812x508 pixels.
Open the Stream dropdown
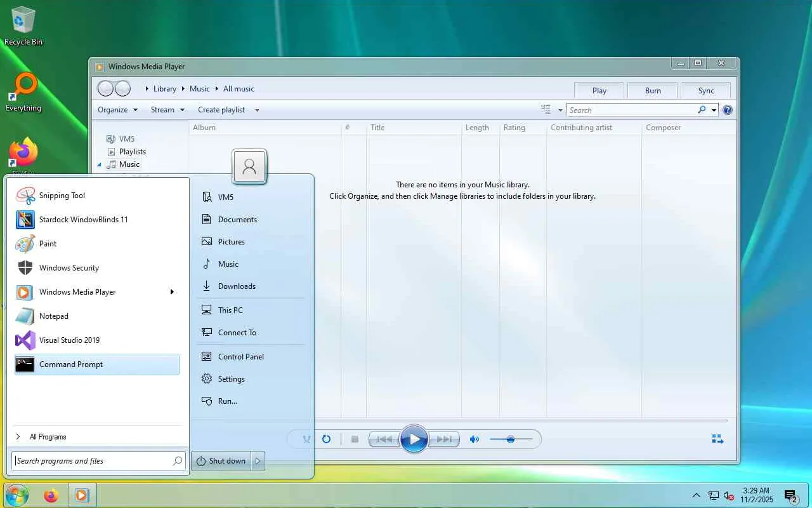tap(167, 110)
